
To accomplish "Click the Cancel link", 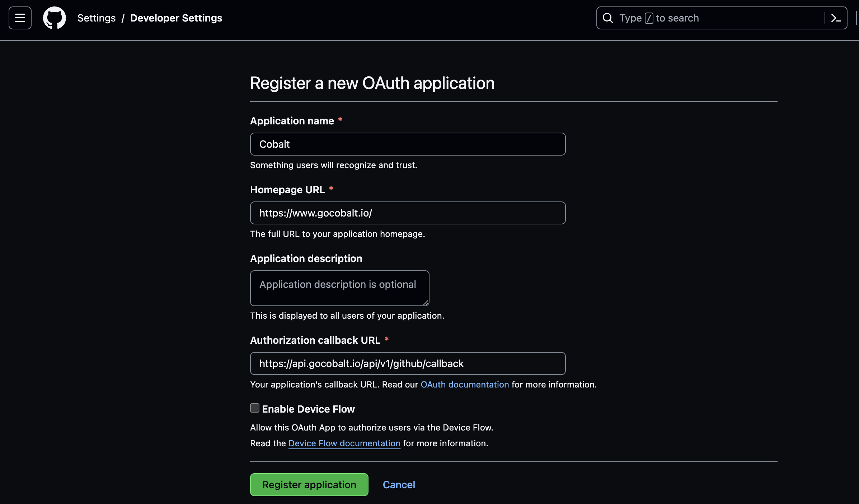I will (399, 484).
